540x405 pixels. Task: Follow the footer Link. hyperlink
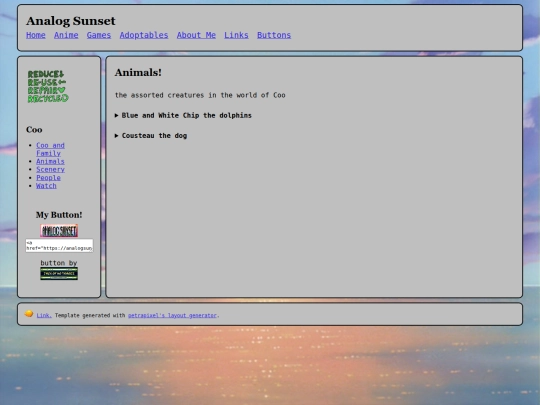44,315
